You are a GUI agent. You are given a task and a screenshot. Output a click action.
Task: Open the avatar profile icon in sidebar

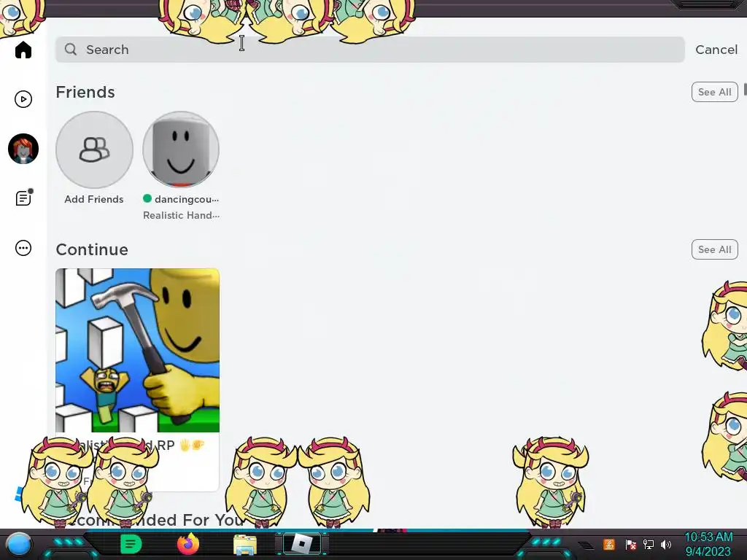(x=23, y=149)
